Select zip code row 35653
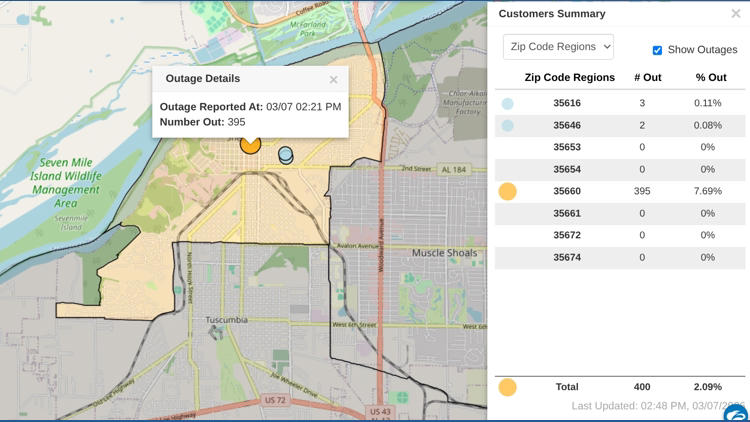750x422 pixels. tap(620, 147)
